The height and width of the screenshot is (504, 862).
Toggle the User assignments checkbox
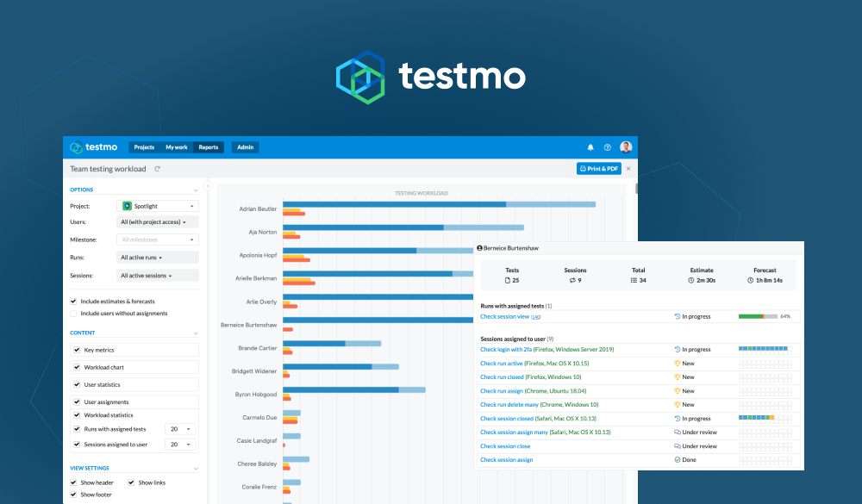[77, 402]
